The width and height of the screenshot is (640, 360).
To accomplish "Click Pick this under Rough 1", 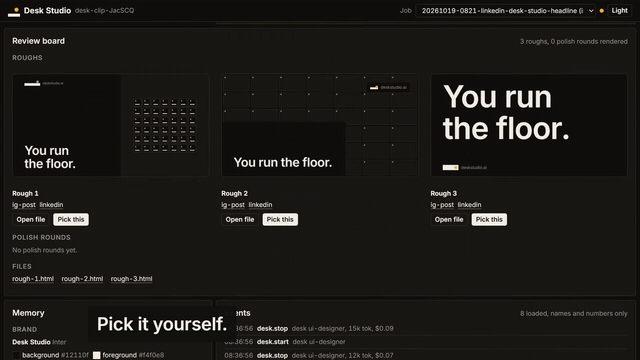I will pyautogui.click(x=71, y=220).
